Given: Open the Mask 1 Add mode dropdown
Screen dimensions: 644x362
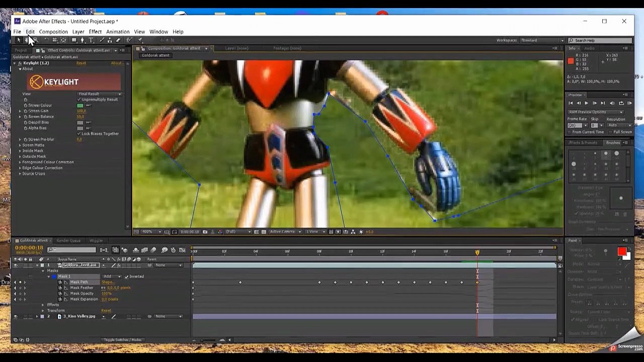Looking at the screenshot, I should pos(112,277).
